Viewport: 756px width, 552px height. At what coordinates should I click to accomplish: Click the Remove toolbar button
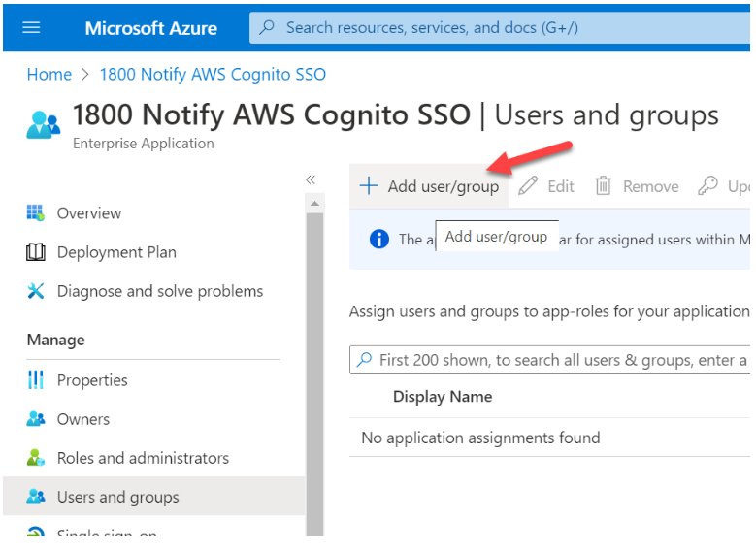point(637,186)
